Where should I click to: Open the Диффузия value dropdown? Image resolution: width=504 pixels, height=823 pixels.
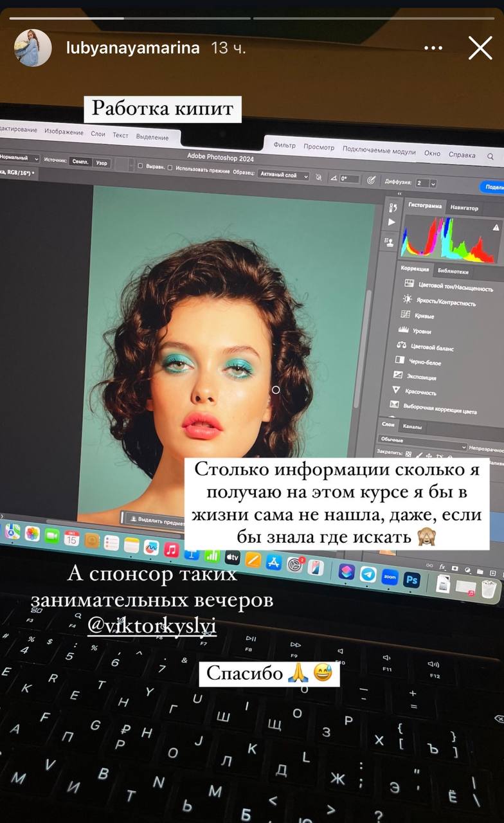pos(426,183)
